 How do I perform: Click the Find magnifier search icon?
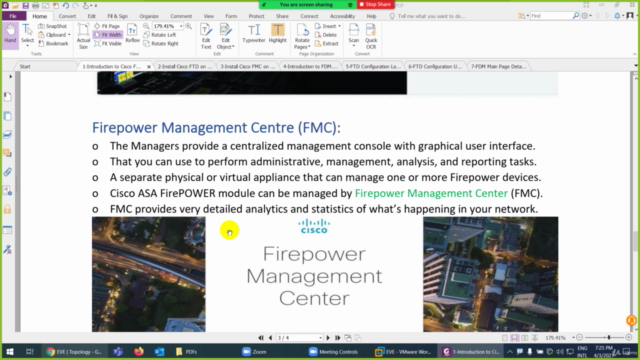(x=576, y=16)
